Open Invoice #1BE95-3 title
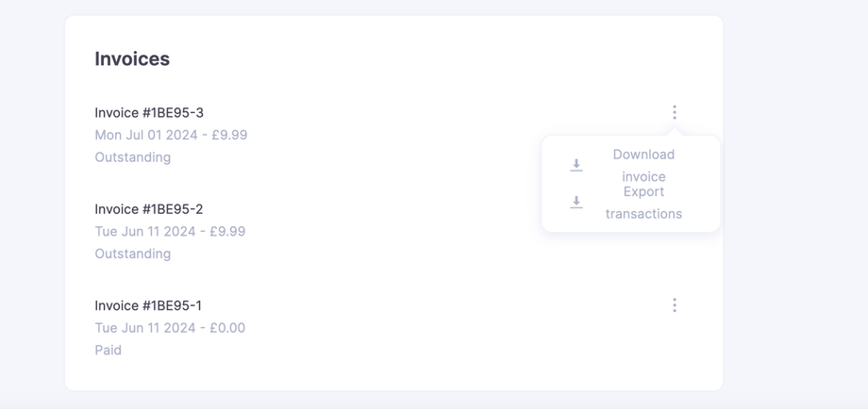Viewport: 868px width, 409px height. point(149,113)
